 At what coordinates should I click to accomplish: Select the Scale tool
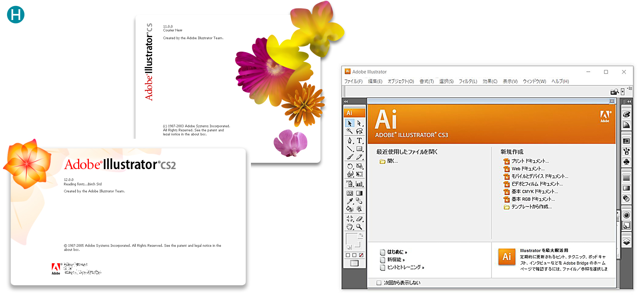[x=359, y=166]
